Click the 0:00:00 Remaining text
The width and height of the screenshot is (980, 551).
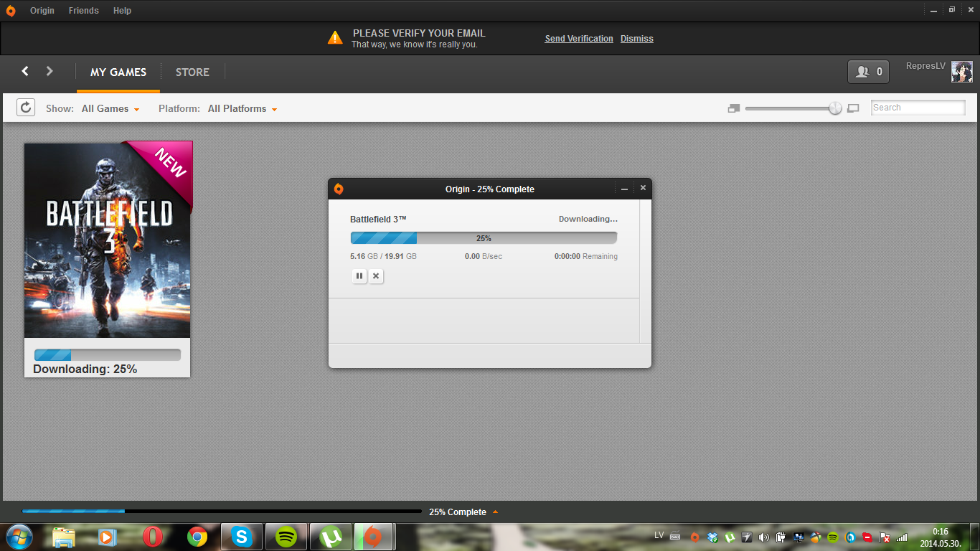586,256
